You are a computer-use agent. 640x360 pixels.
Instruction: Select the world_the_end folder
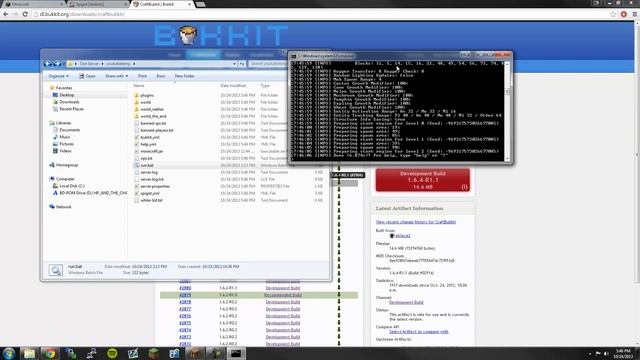coord(153,116)
